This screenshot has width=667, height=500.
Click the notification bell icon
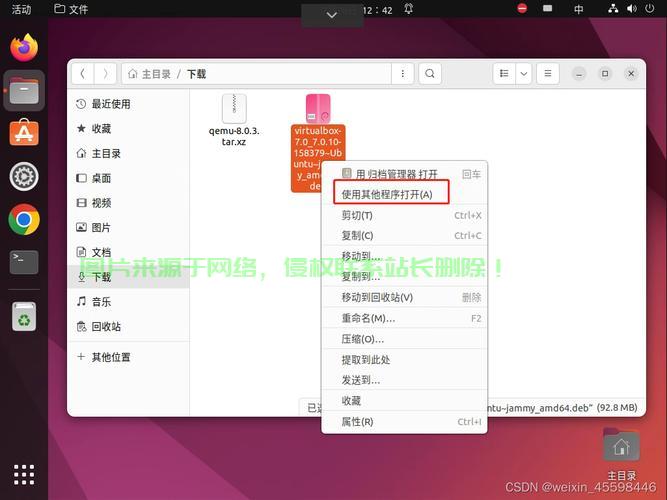click(408, 9)
